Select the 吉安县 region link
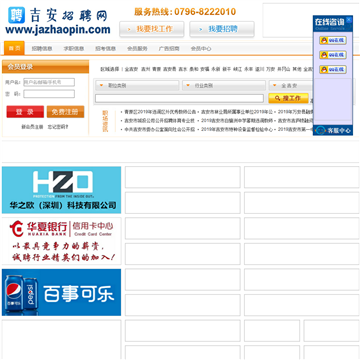The height and width of the screenshot is (360, 360). 169,69
